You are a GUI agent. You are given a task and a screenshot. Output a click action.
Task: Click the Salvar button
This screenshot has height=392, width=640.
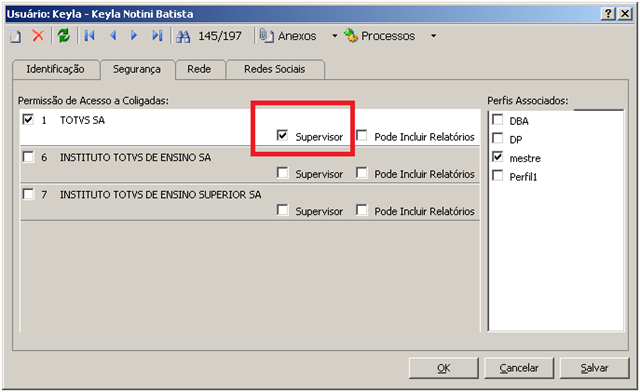[x=594, y=368]
